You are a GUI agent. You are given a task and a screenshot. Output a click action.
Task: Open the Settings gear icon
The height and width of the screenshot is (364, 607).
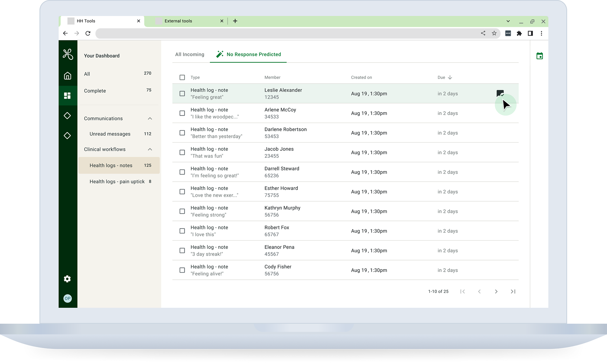click(x=67, y=279)
